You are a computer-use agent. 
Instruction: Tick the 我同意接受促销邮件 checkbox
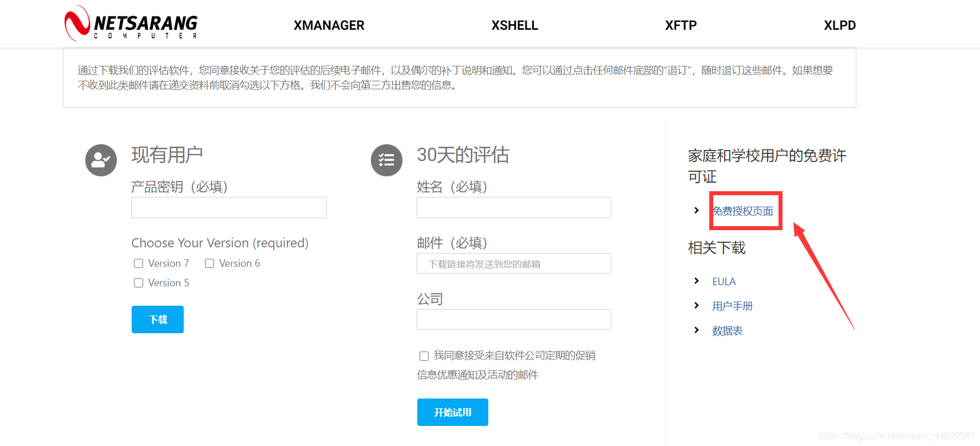click(424, 356)
